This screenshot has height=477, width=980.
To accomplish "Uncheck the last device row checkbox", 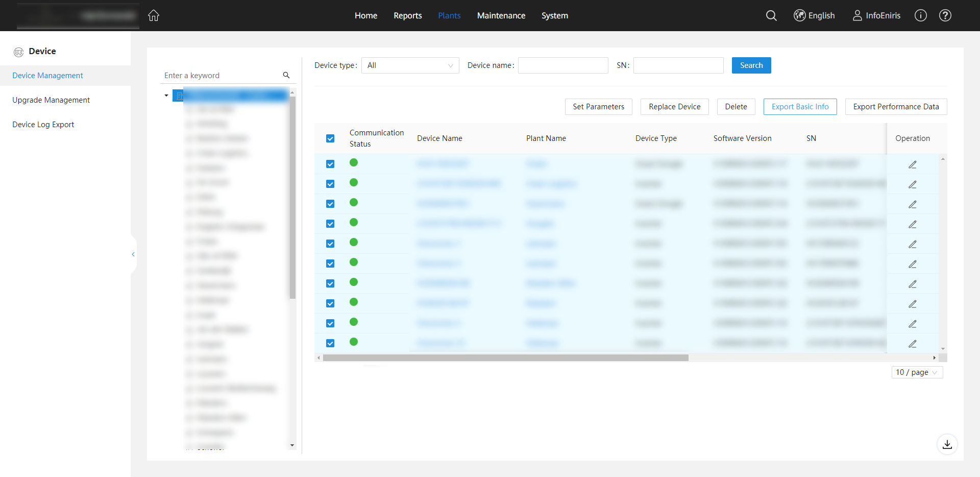I will pos(330,343).
